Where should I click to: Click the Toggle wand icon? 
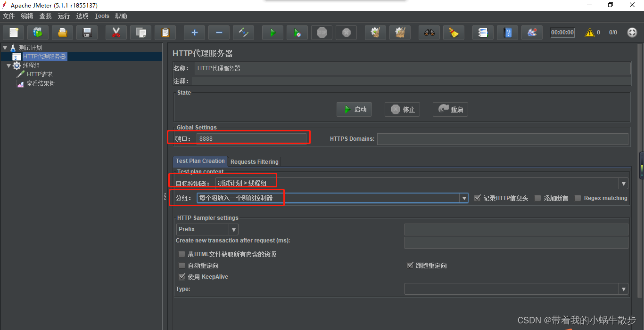[x=243, y=32]
